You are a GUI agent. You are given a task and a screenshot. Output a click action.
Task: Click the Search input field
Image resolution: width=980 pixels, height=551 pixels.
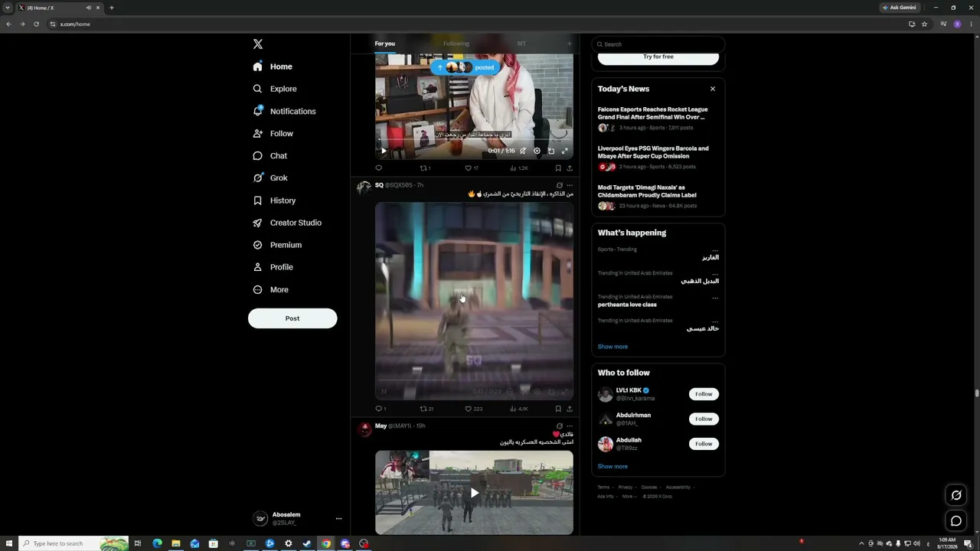click(x=658, y=44)
